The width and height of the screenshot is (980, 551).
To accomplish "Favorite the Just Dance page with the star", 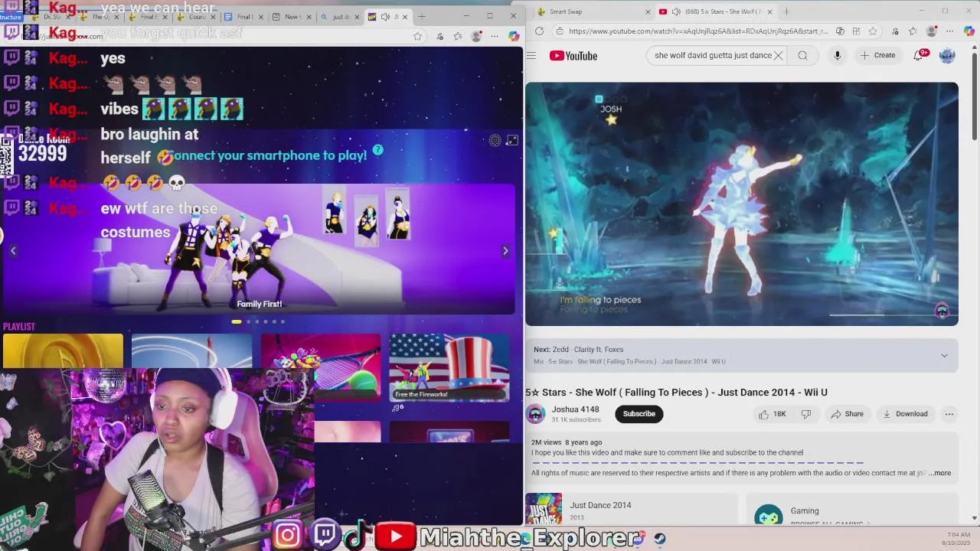I will click(x=417, y=36).
